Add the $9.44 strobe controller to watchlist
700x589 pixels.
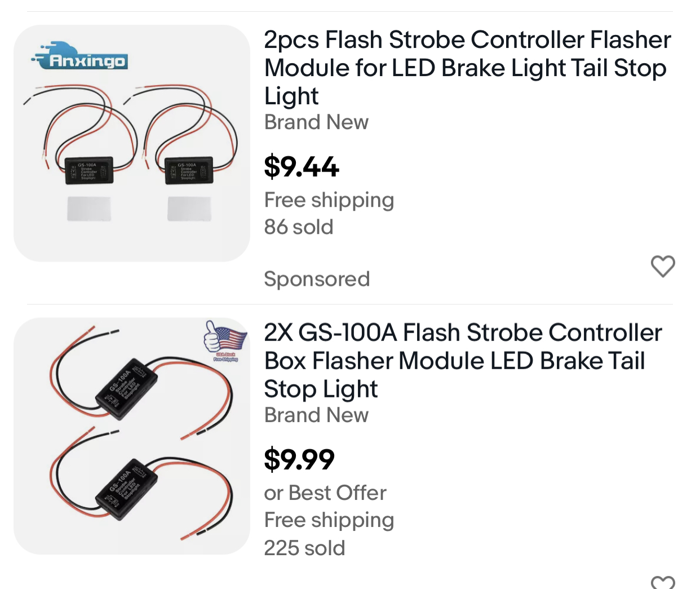(x=663, y=266)
